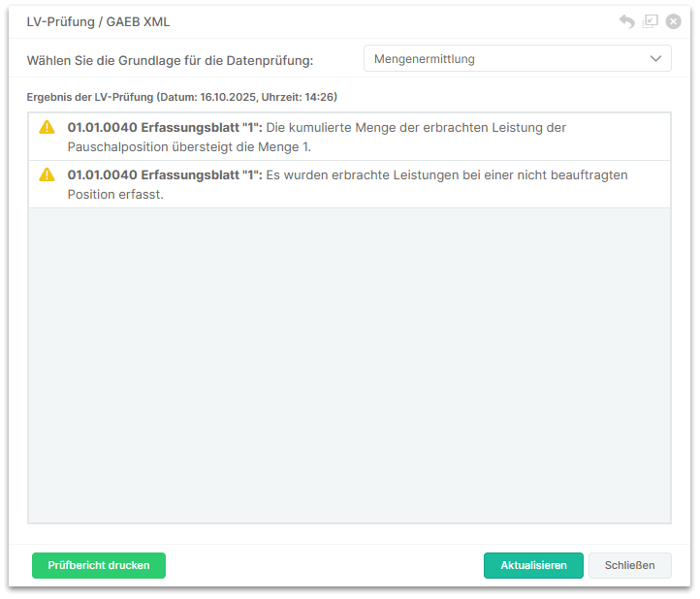Print the report via Prüfbericht drucken
This screenshot has width=700, height=599.
coord(99,565)
